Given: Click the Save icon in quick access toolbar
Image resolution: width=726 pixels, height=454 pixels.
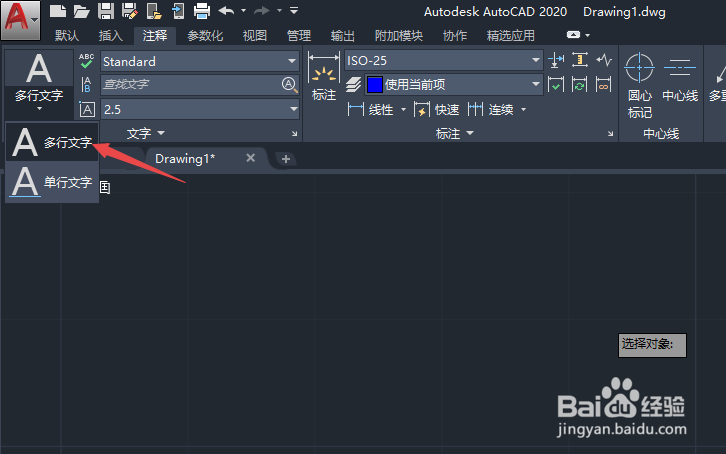Looking at the screenshot, I should pos(106,11).
